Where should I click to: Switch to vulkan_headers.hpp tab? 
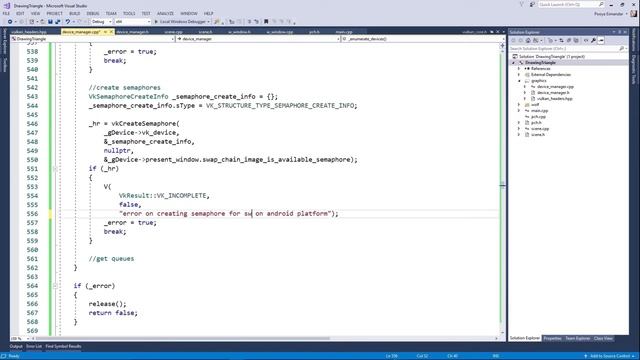coord(29,32)
